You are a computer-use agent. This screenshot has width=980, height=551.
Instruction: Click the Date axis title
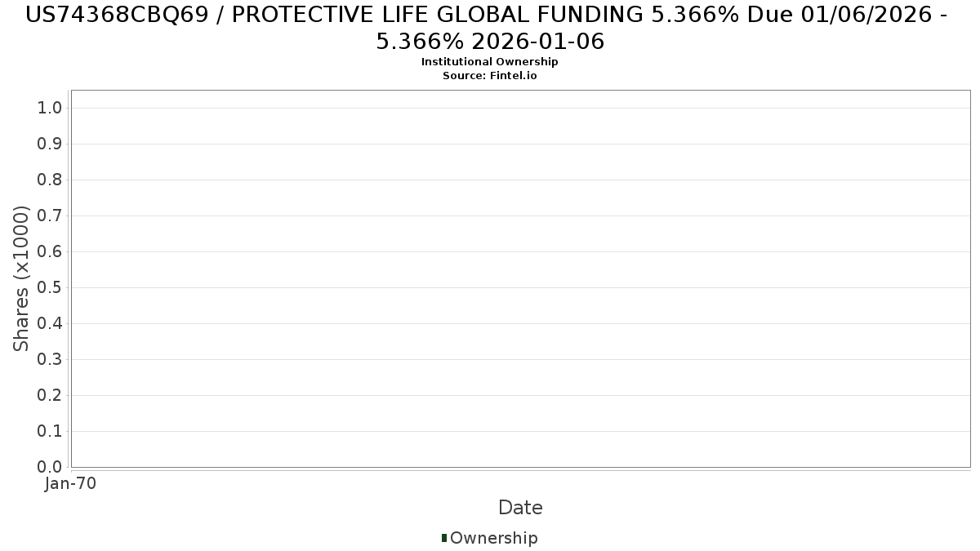[520, 508]
